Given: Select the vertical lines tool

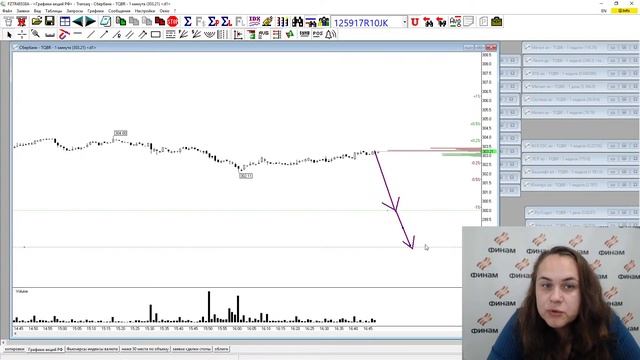Looking at the screenshot, I should pos(222,35).
